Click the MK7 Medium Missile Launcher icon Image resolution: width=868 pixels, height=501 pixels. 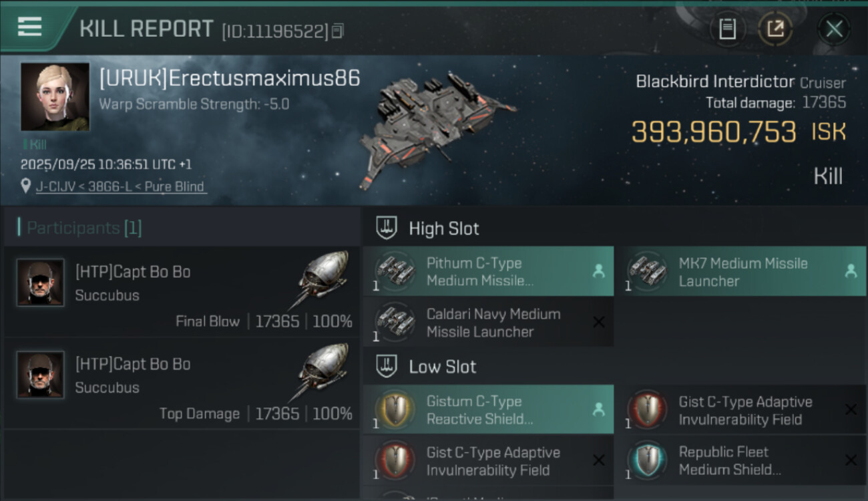646,271
